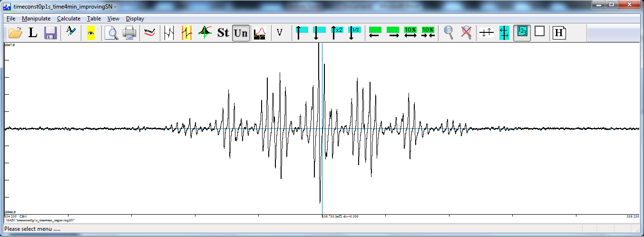Click the blue floppy disk save icon

coord(51,33)
